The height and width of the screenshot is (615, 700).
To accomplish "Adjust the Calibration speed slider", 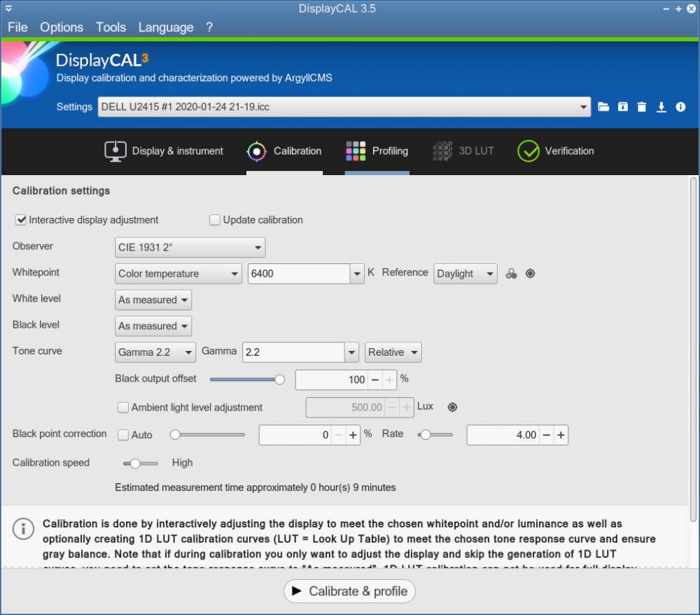I will tap(140, 464).
